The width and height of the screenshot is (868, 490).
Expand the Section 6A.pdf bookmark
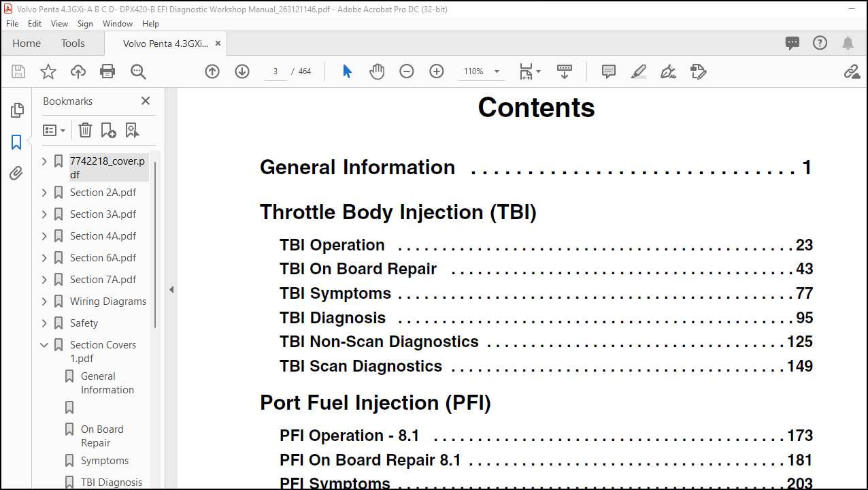pos(44,258)
